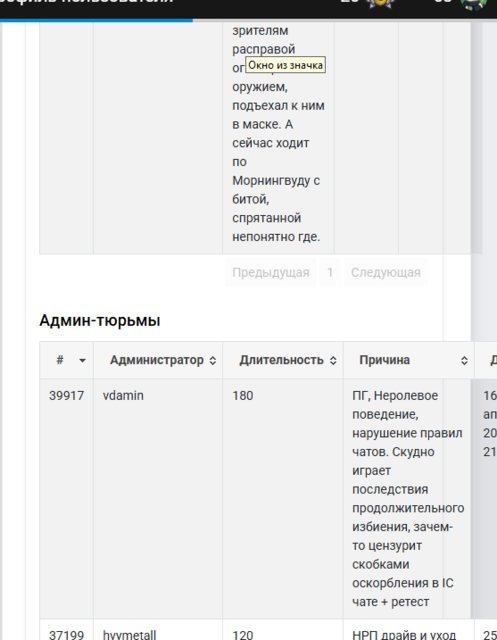The width and height of the screenshot is (497, 640).
Task: Click the Окно из значка tooltip
Action: pos(285,65)
